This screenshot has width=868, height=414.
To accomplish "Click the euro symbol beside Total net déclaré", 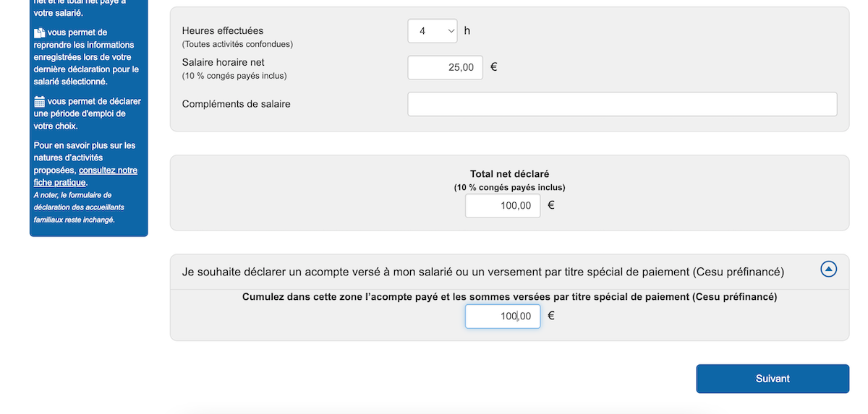I will click(551, 205).
